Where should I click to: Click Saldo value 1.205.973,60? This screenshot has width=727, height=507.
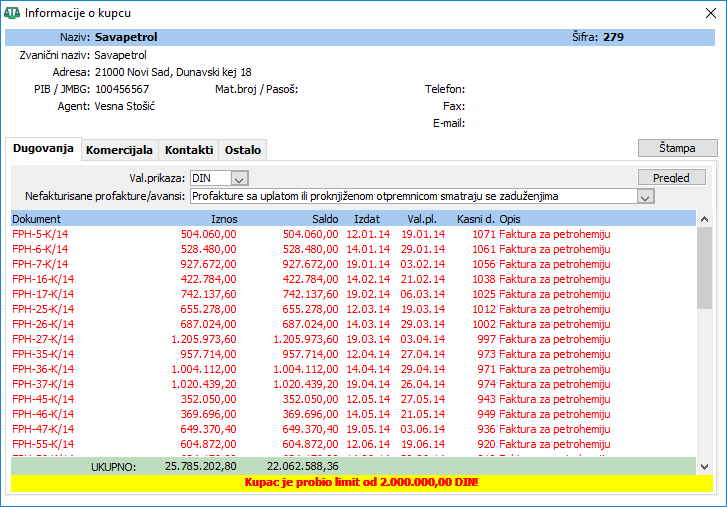click(306, 339)
